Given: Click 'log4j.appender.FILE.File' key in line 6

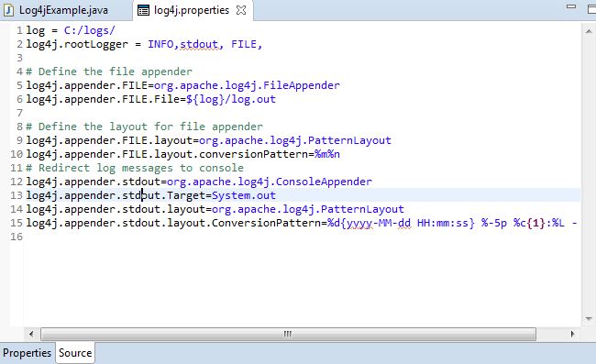Looking at the screenshot, I should pos(103,99).
